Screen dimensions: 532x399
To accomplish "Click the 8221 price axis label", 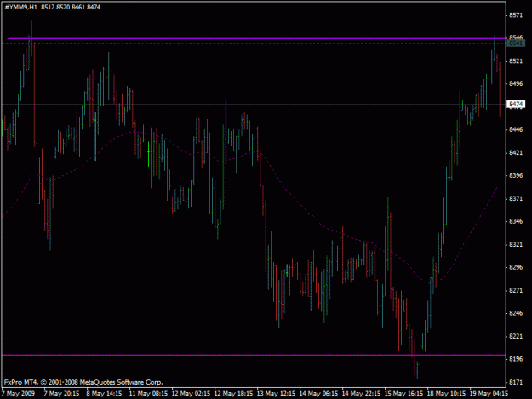I will click(516, 336).
